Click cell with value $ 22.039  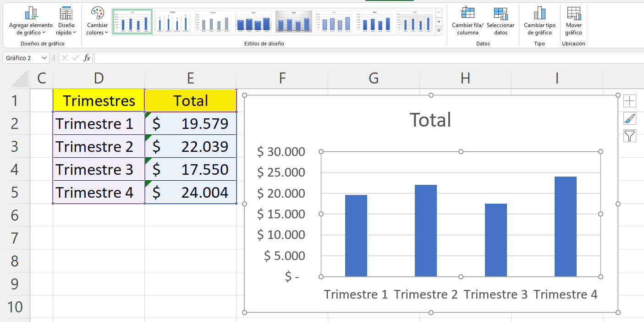coord(190,146)
